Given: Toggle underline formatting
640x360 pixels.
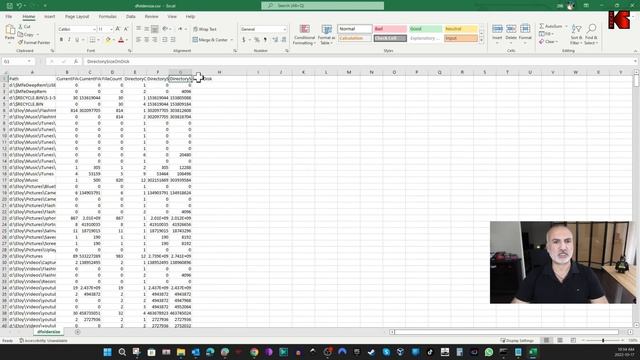Looking at the screenshot, I should pyautogui.click(x=77, y=40).
